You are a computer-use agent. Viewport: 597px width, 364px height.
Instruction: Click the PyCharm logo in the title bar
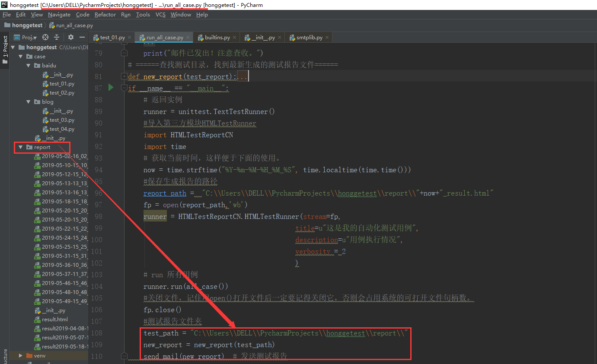[5, 5]
